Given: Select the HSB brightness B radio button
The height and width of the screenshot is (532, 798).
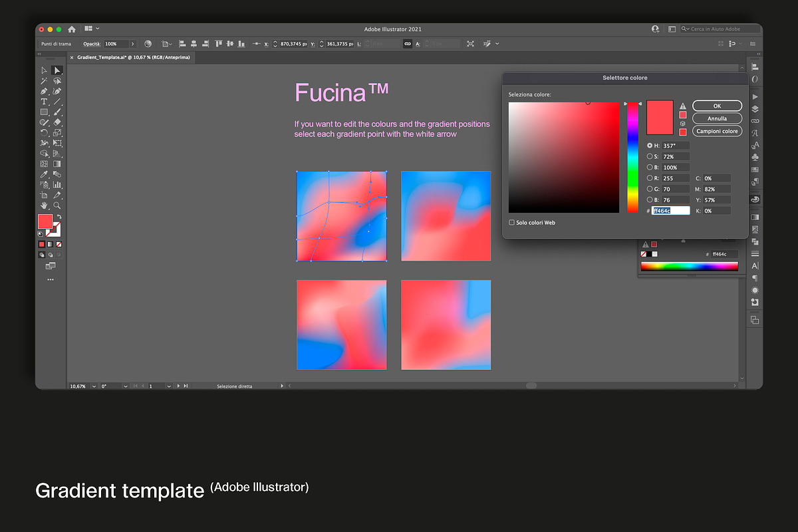Looking at the screenshot, I should tap(650, 168).
